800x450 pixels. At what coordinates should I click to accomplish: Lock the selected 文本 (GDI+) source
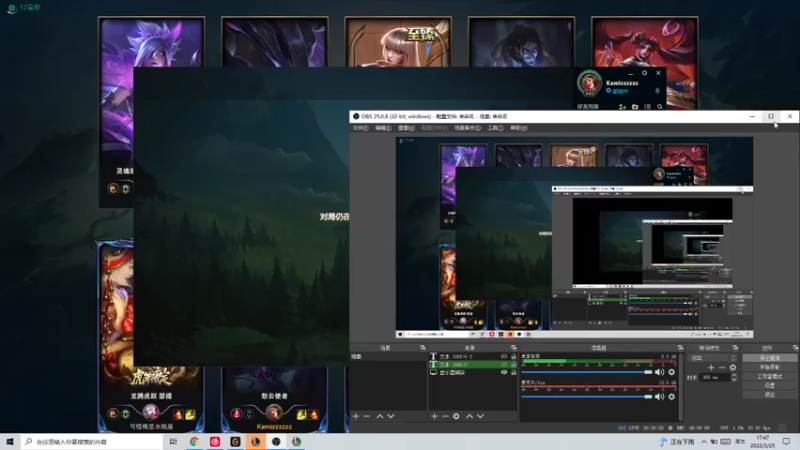point(513,365)
